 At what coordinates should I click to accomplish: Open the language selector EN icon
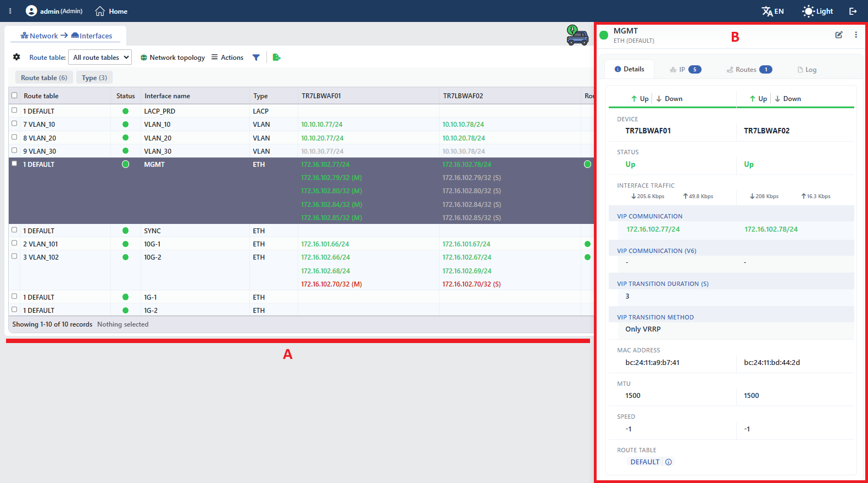pos(767,11)
